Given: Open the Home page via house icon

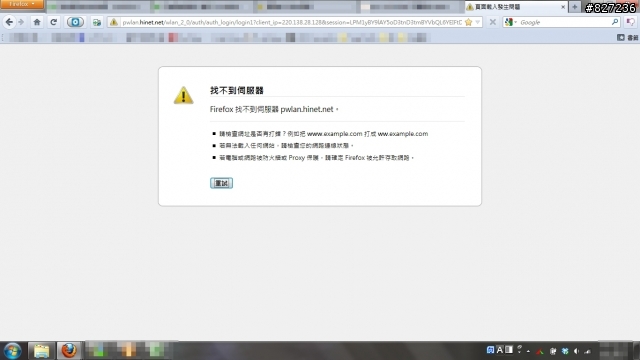Looking at the screenshot, I should click(x=37, y=22).
